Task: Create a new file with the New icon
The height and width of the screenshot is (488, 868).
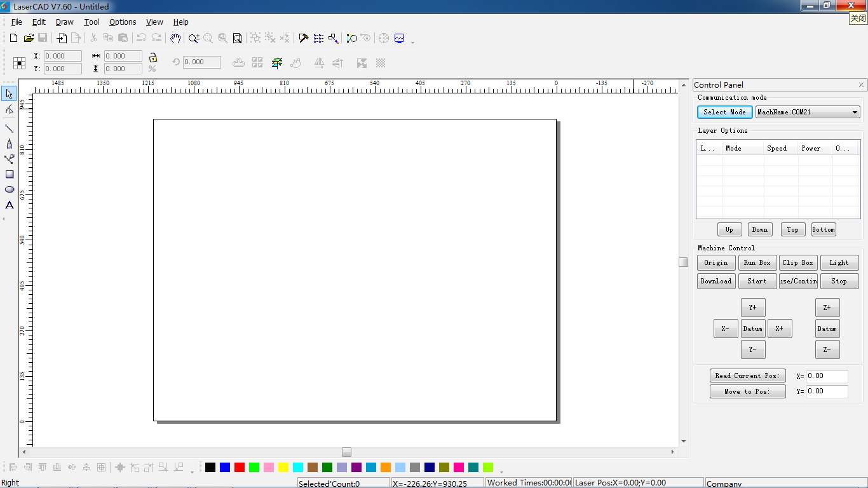Action: click(x=13, y=38)
